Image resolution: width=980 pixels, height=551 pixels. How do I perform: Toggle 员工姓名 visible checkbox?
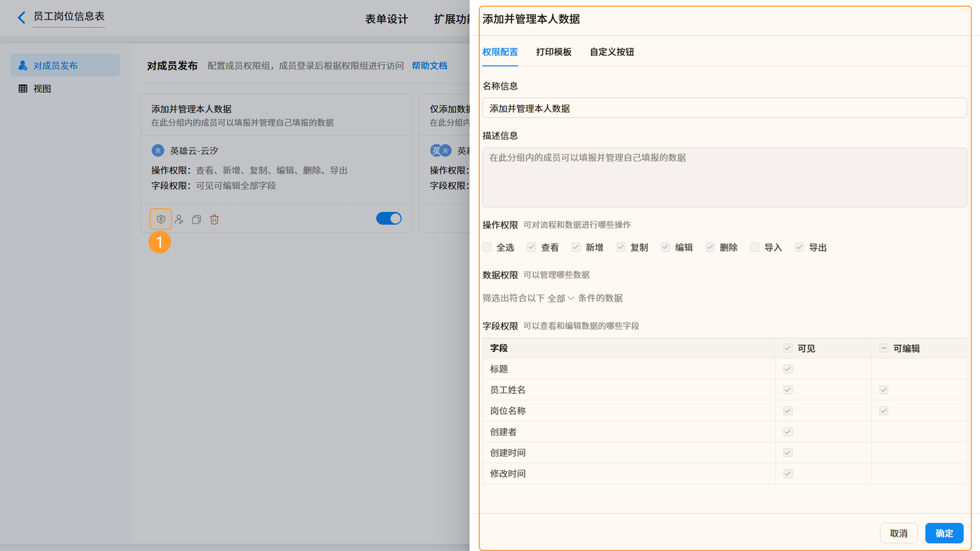click(788, 390)
